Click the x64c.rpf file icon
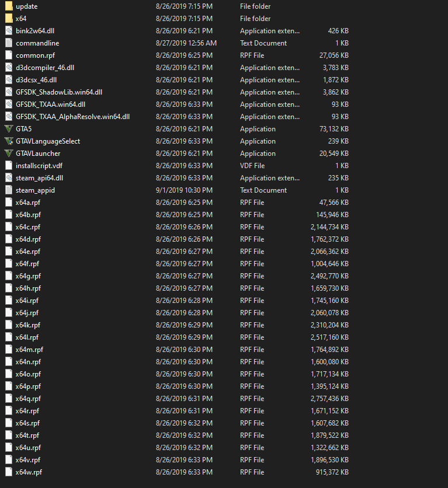The image size is (448, 488). pos(9,227)
